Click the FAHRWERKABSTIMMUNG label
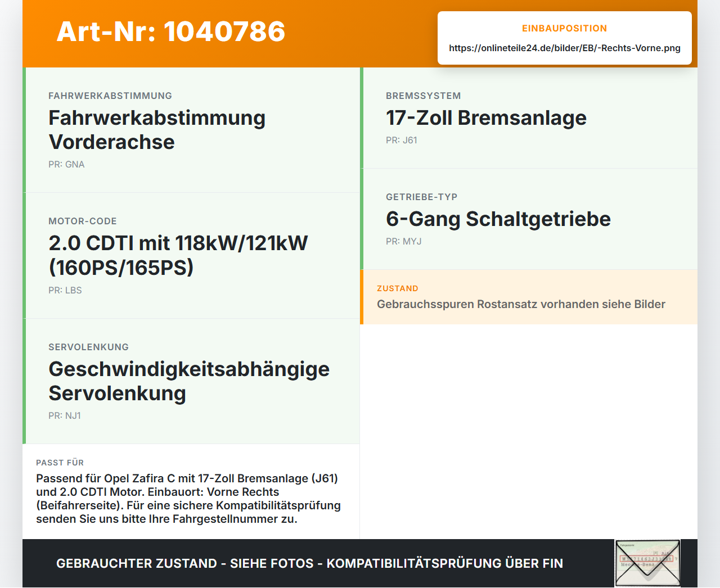The image size is (720, 588). (x=110, y=96)
